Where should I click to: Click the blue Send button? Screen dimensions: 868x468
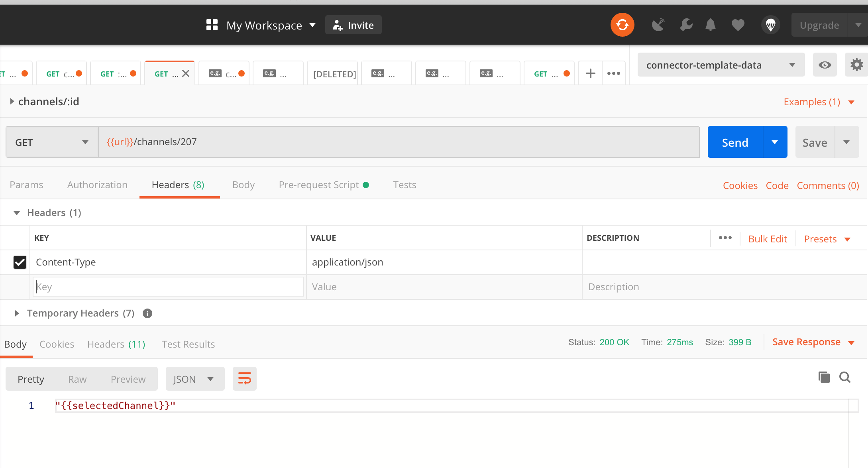click(x=735, y=142)
